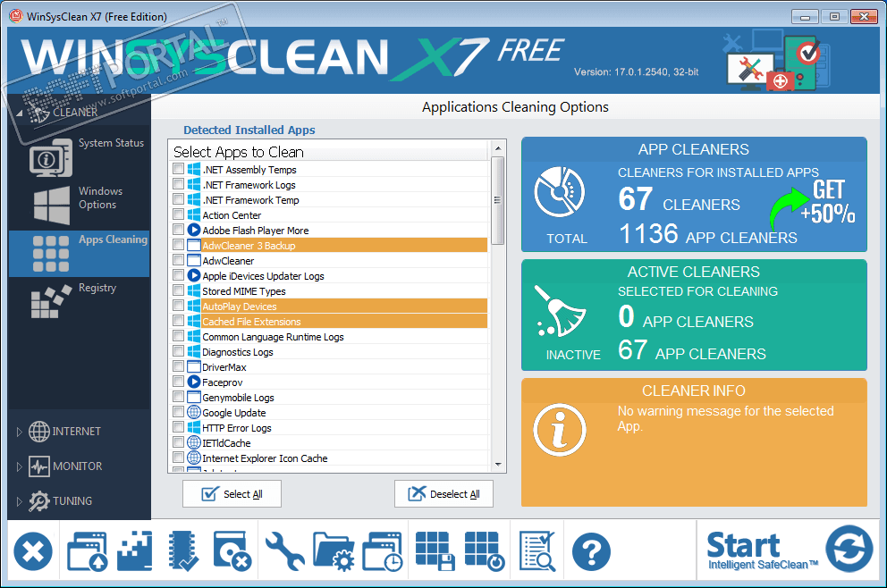This screenshot has height=588, width=887.
Task: Enable the AutoPlay Devices checkbox
Action: 178,306
